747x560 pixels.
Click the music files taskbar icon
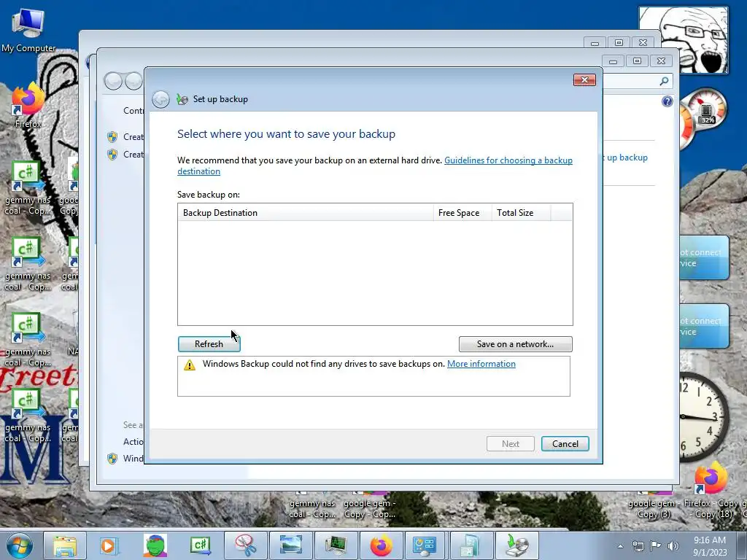click(471, 545)
